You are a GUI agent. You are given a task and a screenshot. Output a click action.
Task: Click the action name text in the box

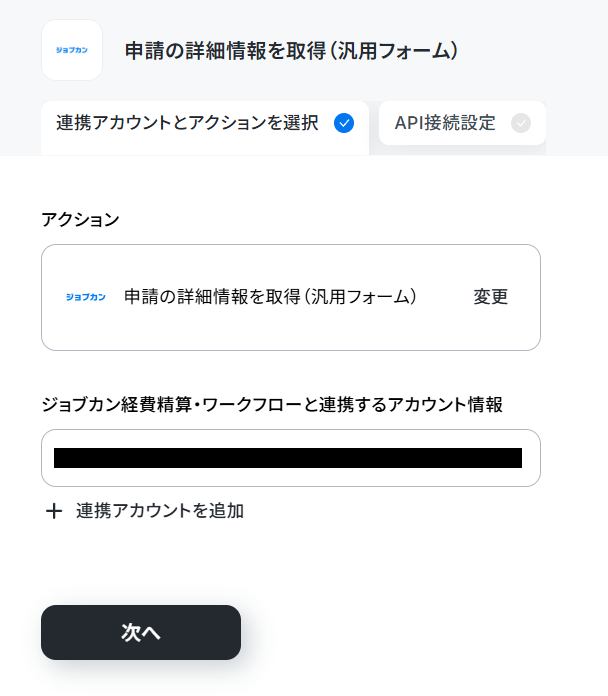pyautogui.click(x=270, y=297)
